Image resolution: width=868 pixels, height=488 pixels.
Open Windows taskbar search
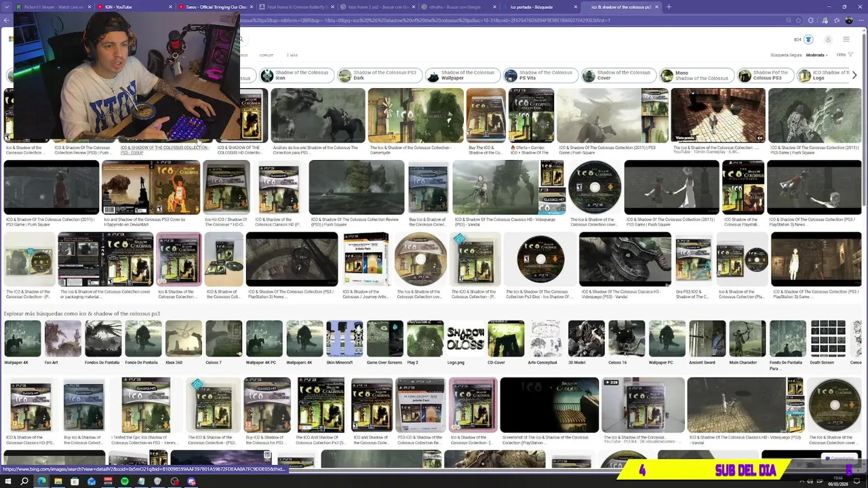25,481
